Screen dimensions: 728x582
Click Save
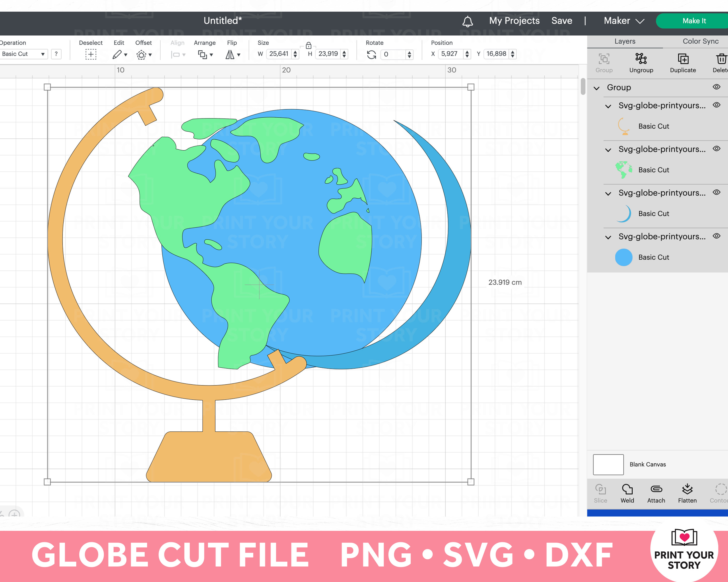[562, 21]
